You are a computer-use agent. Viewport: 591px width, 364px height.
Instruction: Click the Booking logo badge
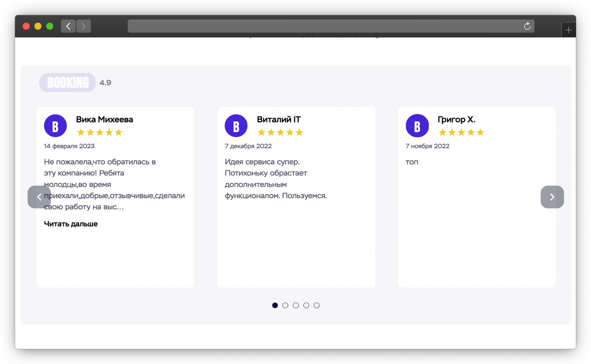(67, 82)
